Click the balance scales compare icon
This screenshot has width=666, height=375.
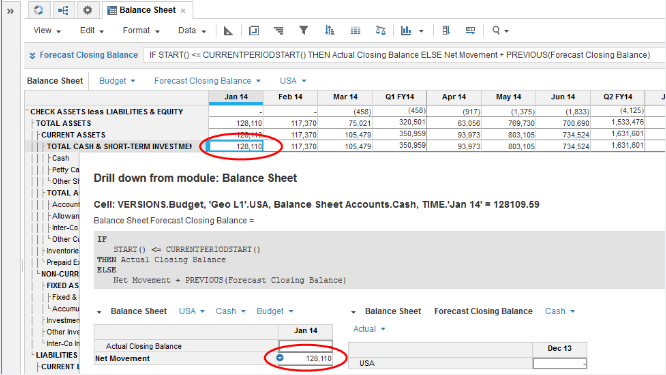pyautogui.click(x=381, y=31)
